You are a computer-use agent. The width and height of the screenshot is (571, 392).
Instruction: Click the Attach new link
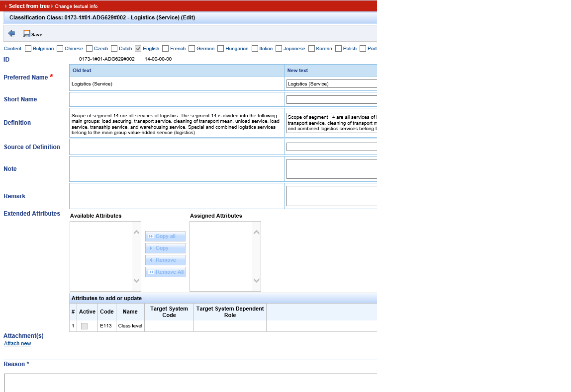click(17, 343)
